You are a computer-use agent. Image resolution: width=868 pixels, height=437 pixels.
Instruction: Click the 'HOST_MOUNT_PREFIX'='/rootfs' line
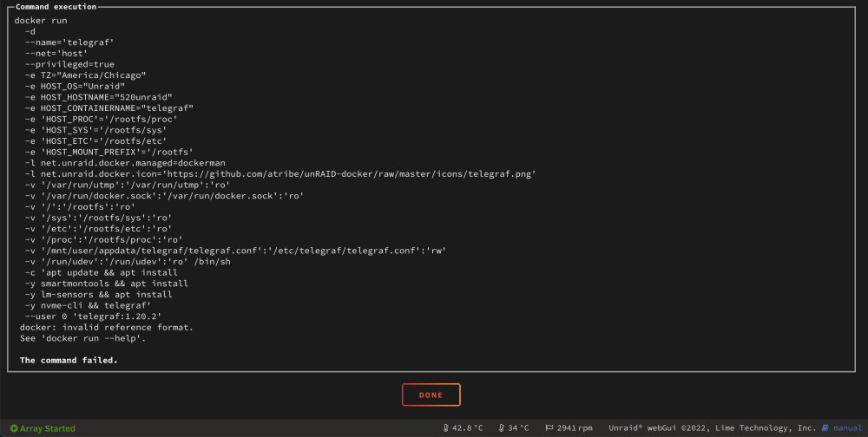click(109, 152)
